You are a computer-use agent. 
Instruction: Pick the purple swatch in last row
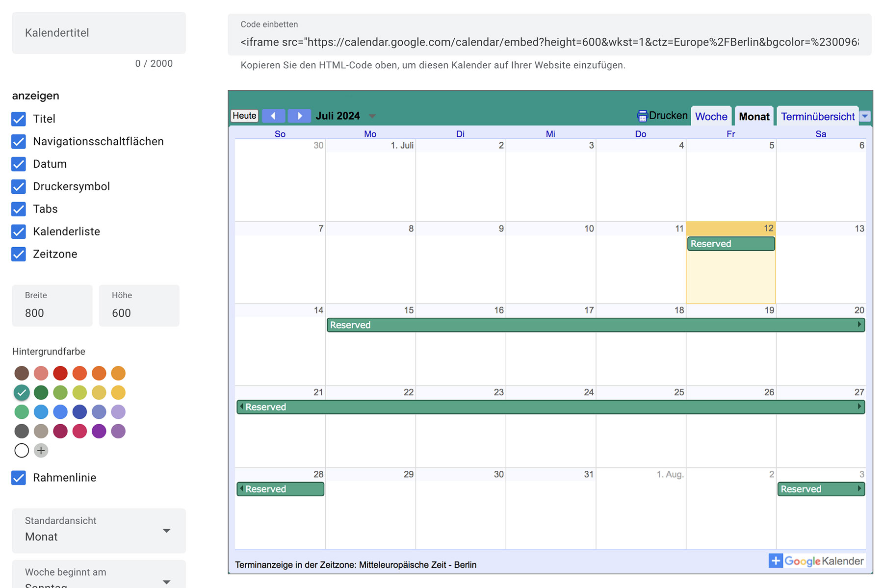[x=99, y=431]
